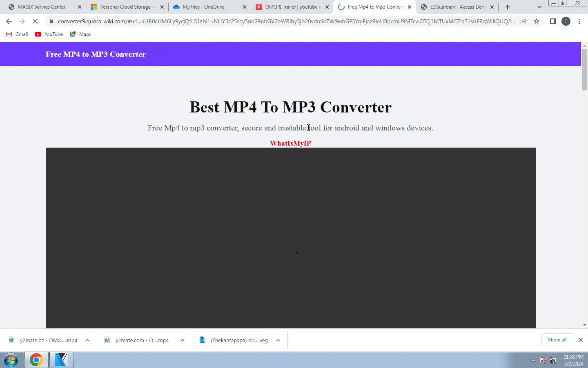
Task: Click the page vertical scrollbar thumb
Action: 584,70
